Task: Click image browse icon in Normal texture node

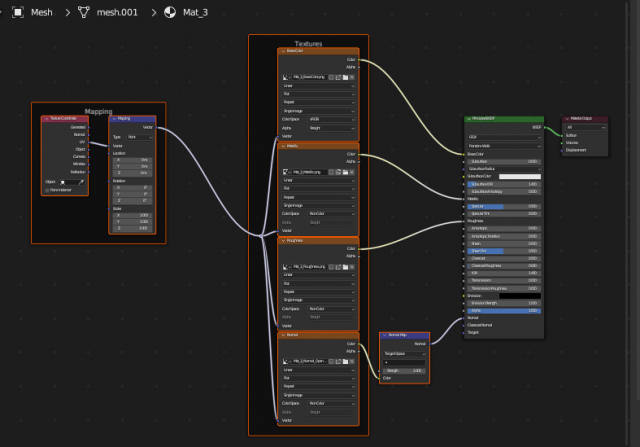Action: tap(285, 361)
